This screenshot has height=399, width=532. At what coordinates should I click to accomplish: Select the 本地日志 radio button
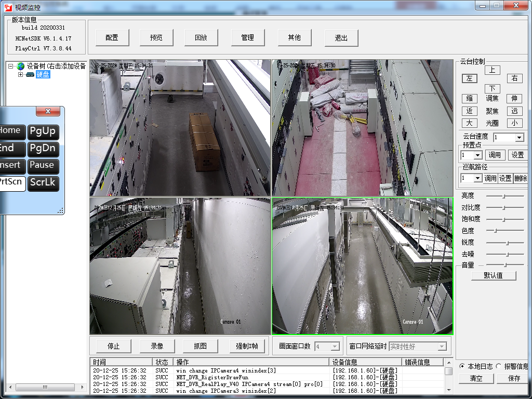click(462, 366)
